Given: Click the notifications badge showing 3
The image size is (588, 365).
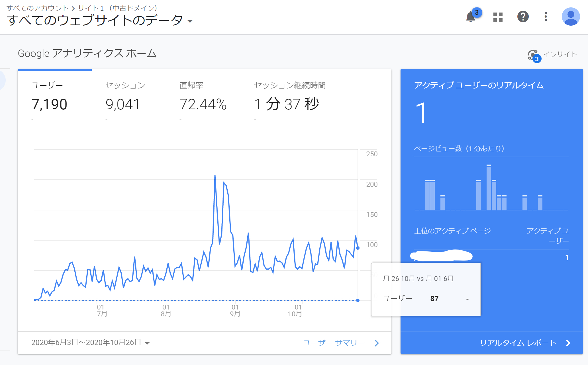Looking at the screenshot, I should [476, 12].
